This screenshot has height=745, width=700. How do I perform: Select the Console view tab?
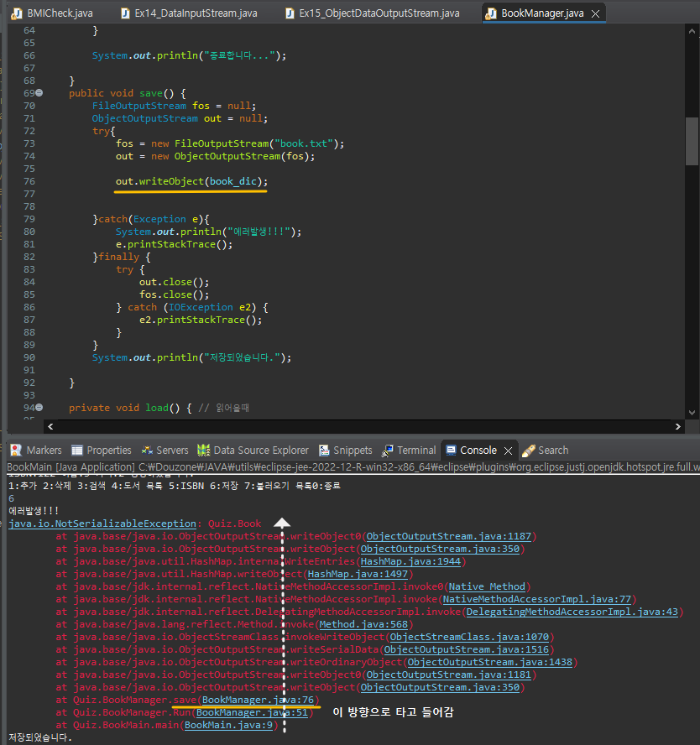(x=478, y=450)
